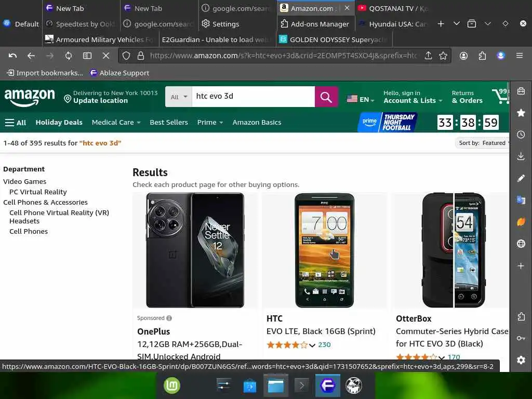Open the OnePlus 12 product image
The width and height of the screenshot is (532, 399).
(x=195, y=250)
